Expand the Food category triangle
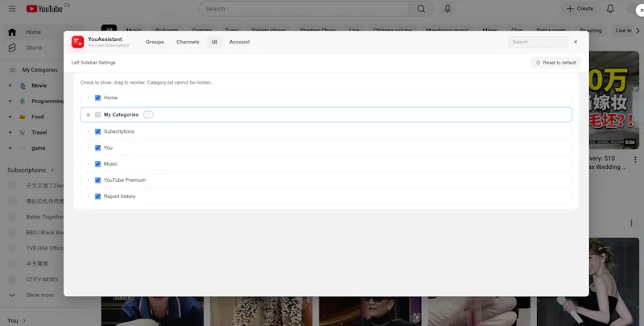The width and height of the screenshot is (644, 326). pos(10,117)
